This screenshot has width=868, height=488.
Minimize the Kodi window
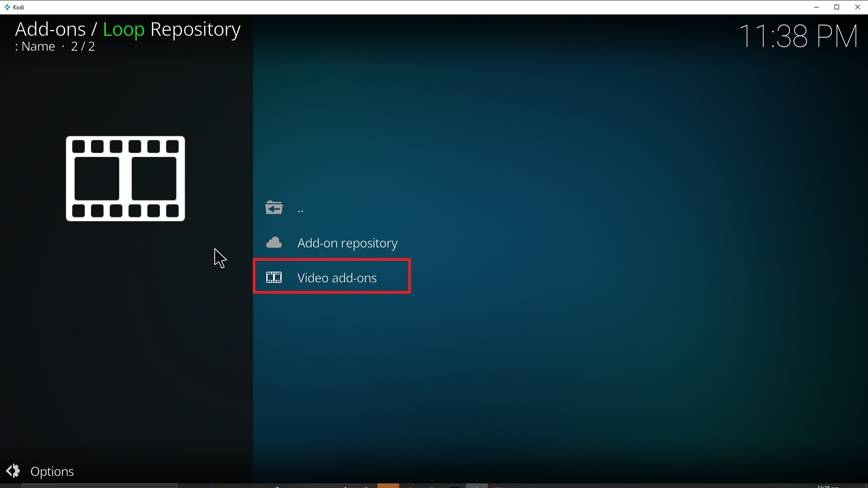(x=816, y=7)
